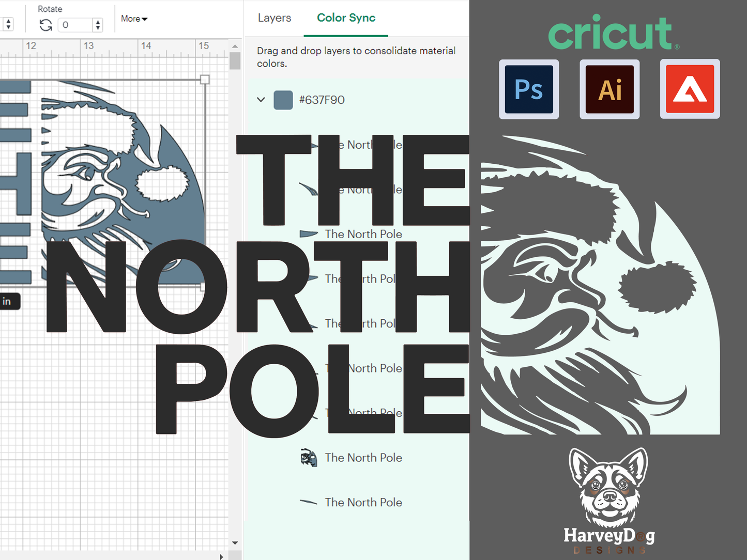Click the top-right selection handle on the canvas

click(x=205, y=80)
